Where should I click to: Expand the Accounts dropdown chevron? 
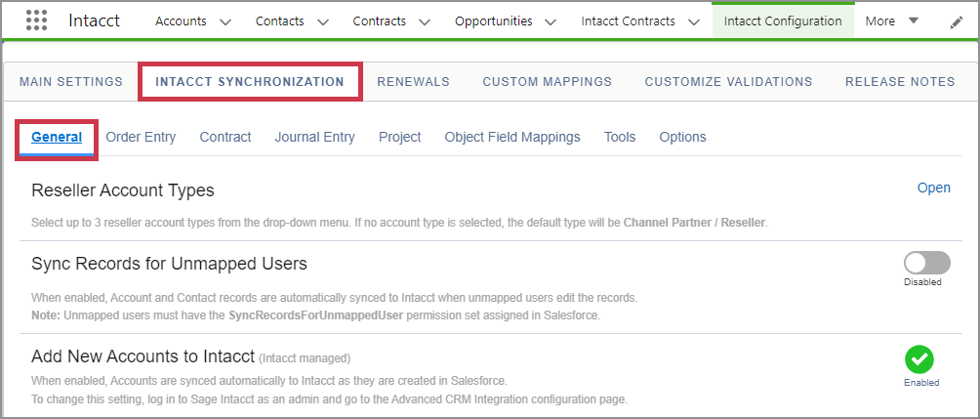point(225,21)
